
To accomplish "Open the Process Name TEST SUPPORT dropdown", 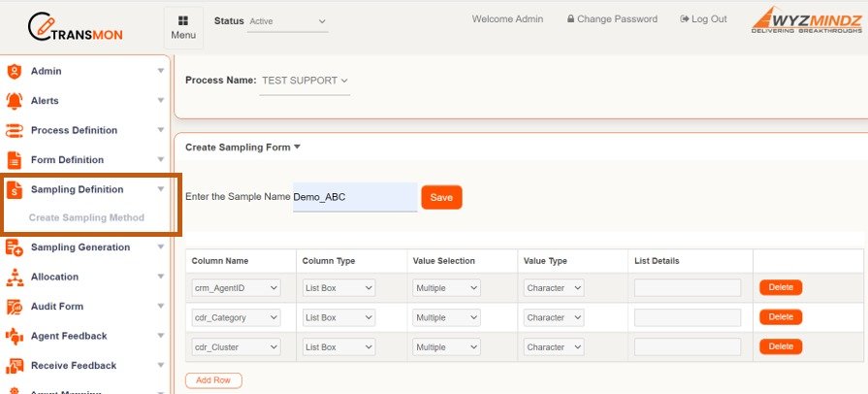I will click(305, 81).
